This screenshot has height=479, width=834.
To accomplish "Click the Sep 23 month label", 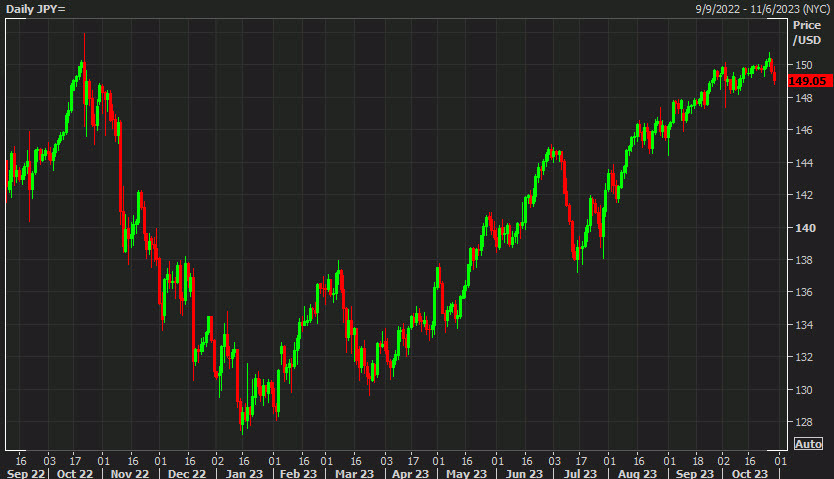I will (x=695, y=473).
